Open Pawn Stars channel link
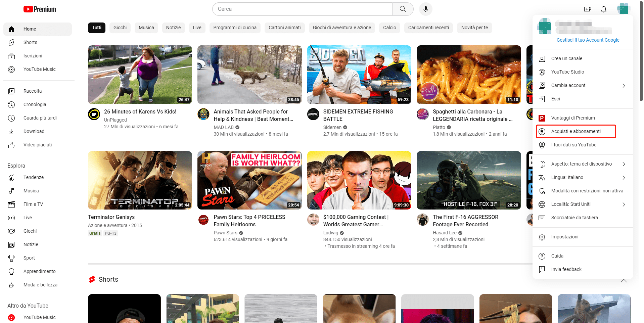This screenshot has height=323, width=644. point(225,233)
